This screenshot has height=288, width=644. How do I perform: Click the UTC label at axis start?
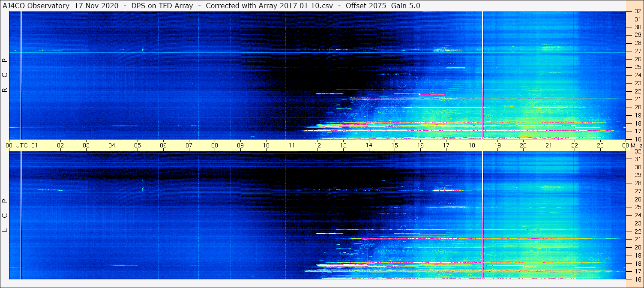click(x=21, y=145)
